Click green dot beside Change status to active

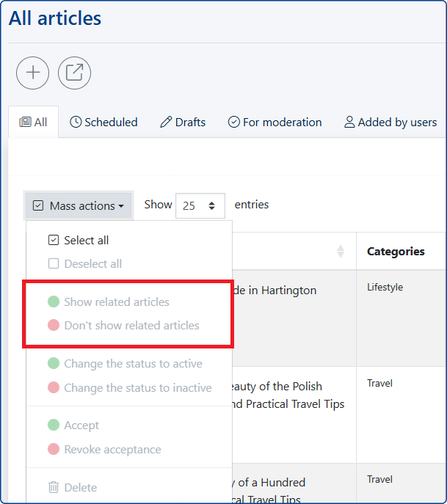click(x=54, y=363)
